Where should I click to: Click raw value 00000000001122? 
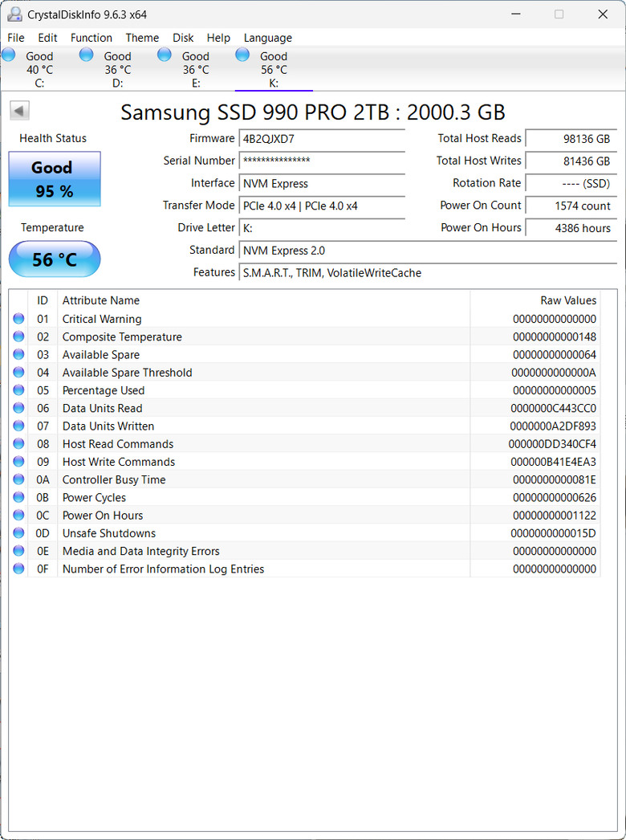[x=555, y=516]
